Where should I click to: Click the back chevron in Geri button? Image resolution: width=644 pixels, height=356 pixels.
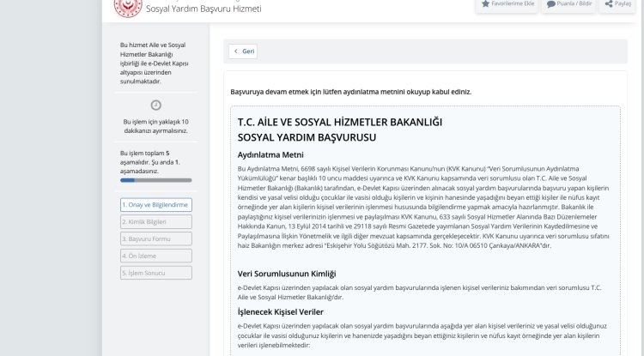click(236, 51)
